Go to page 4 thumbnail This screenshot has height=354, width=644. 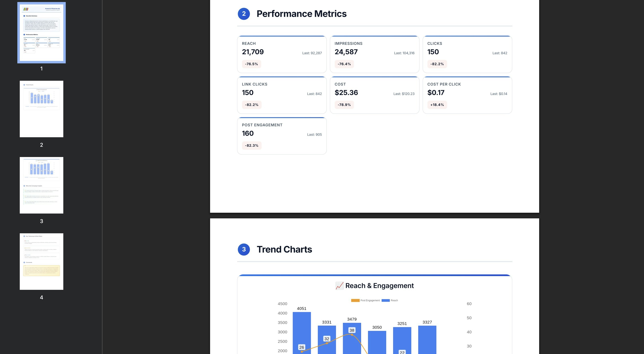tap(42, 261)
